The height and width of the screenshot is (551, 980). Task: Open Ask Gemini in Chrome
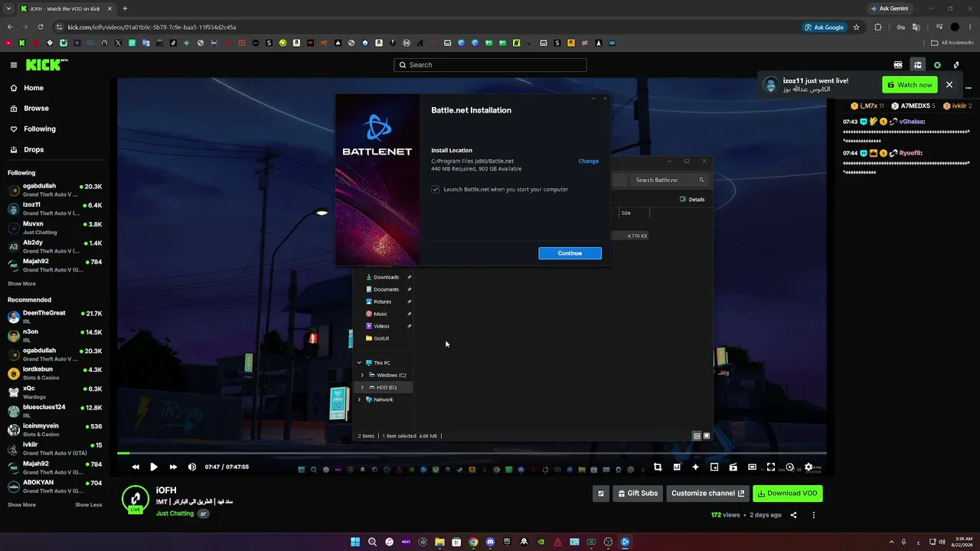(889, 8)
